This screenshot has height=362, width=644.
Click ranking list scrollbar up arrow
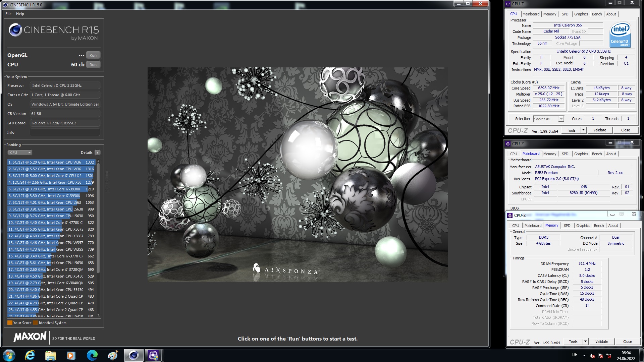(x=98, y=162)
